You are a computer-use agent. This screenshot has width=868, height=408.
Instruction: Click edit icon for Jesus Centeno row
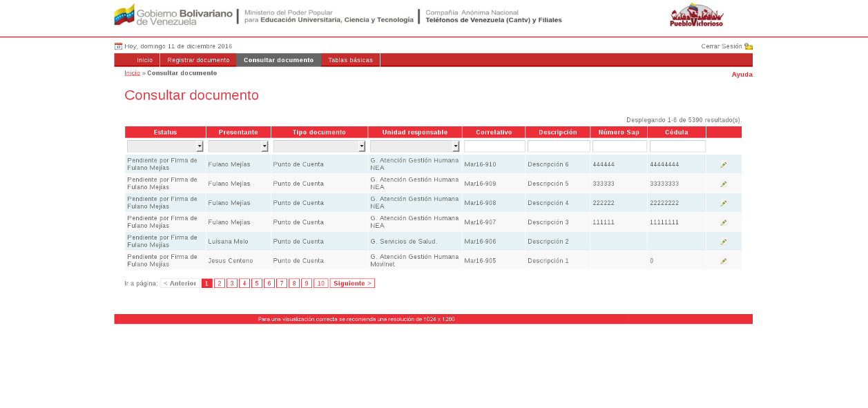724,261
